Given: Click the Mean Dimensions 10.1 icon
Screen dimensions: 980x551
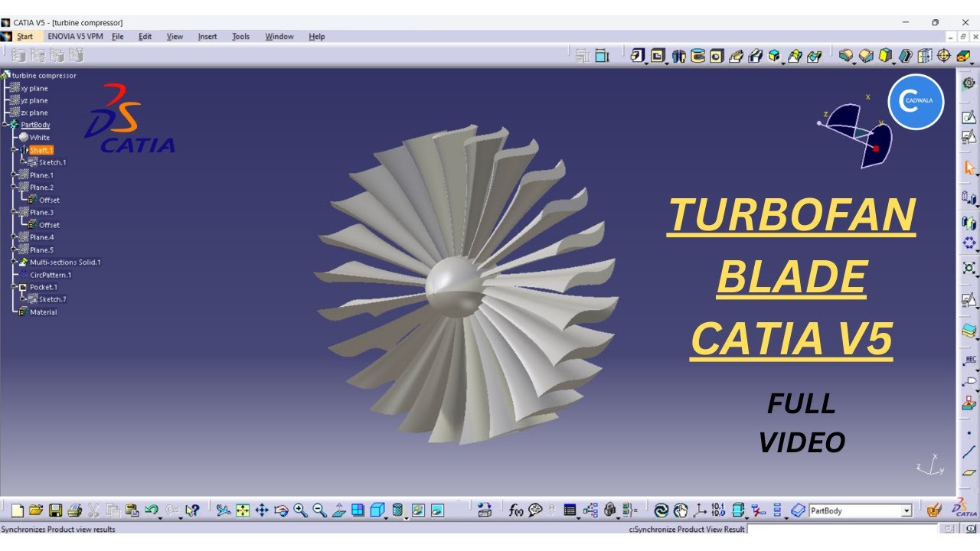Looking at the screenshot, I should click(x=718, y=510).
